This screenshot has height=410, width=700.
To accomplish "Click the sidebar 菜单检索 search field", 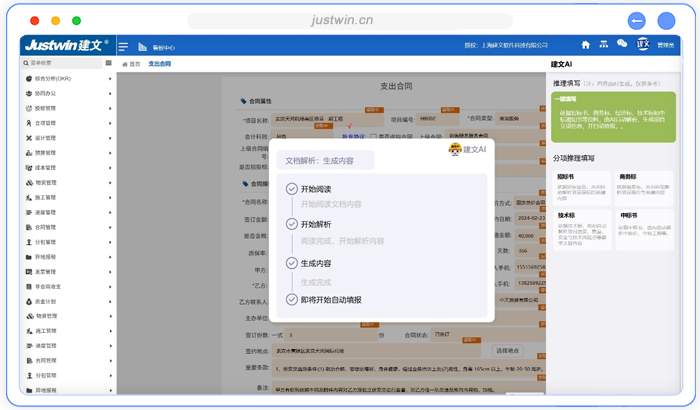I will pos(60,63).
